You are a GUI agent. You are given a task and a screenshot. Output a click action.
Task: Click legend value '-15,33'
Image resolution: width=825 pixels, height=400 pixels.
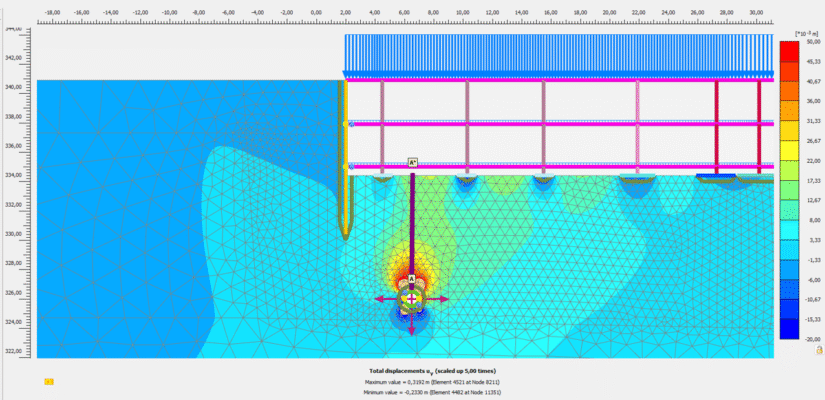[812, 319]
